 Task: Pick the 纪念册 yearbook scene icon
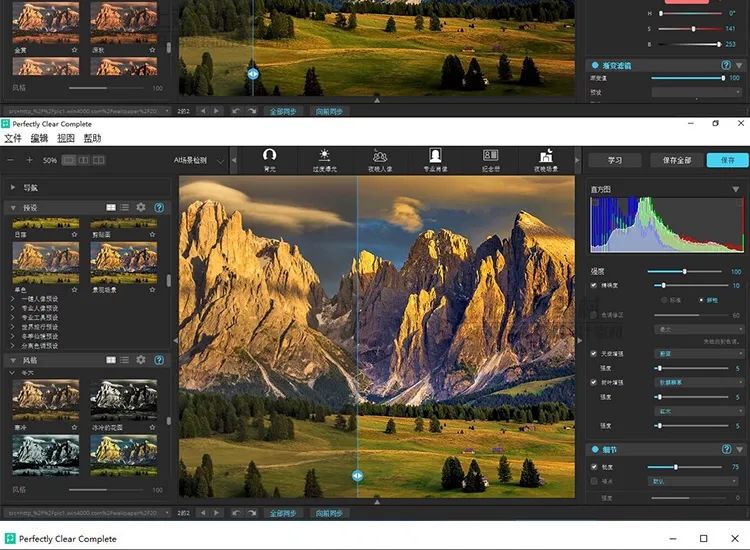pos(490,155)
